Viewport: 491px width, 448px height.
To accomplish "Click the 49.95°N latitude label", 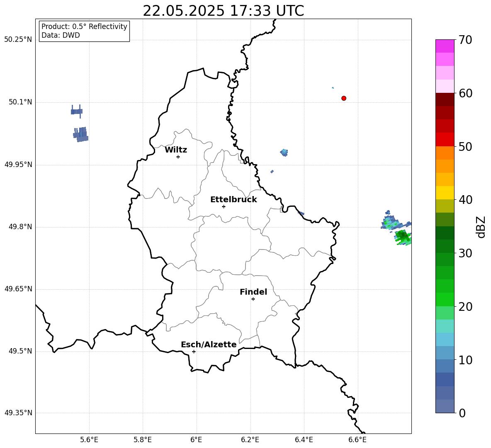I will pyautogui.click(x=18, y=164).
